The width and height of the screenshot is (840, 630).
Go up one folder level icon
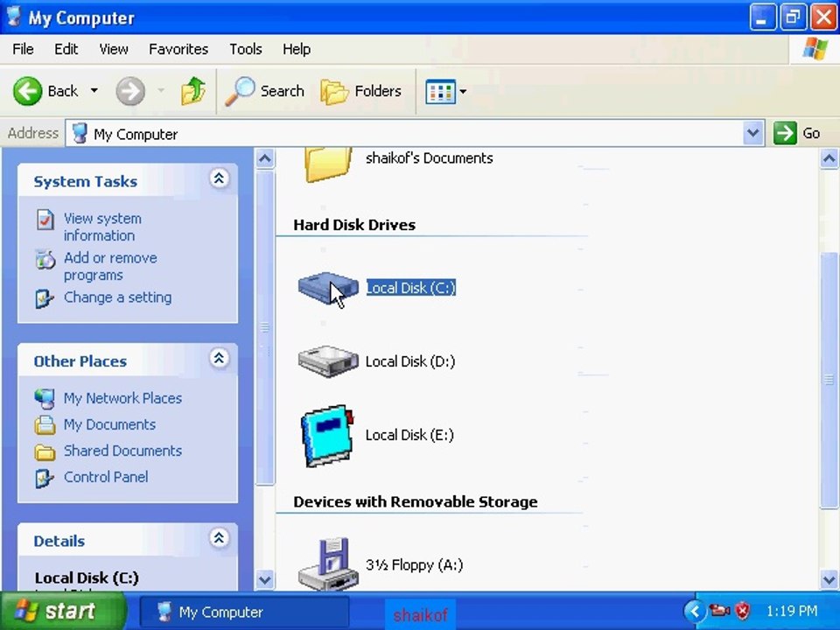tap(192, 90)
